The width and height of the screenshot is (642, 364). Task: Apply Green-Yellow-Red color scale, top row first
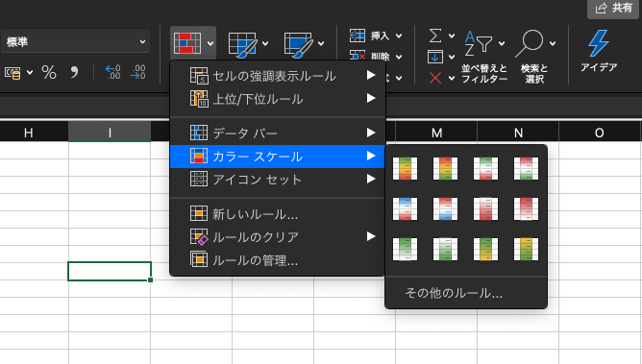(x=405, y=168)
